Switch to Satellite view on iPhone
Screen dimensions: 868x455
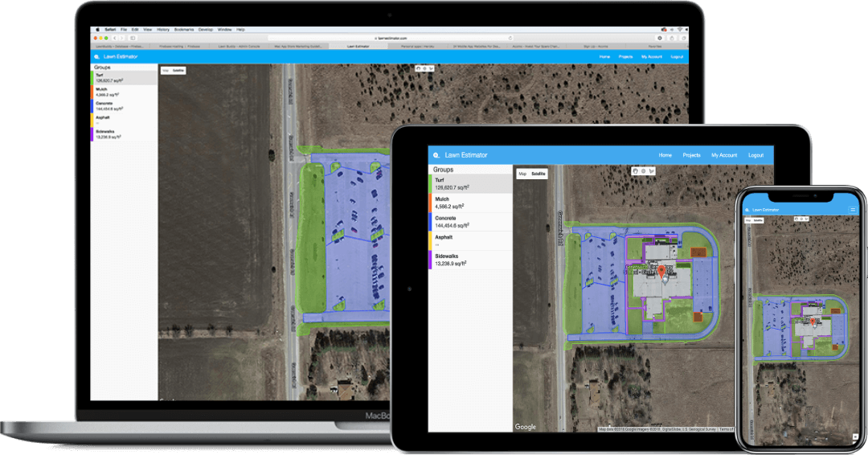758,220
